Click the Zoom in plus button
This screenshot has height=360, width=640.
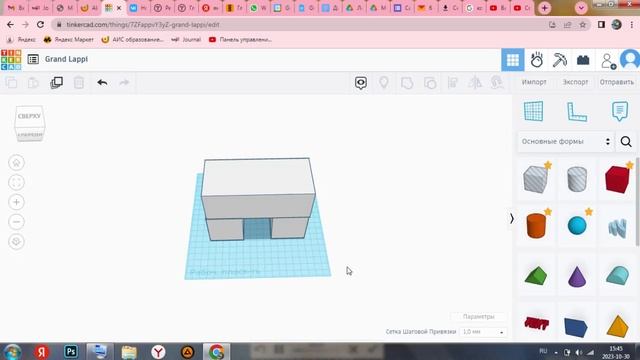(16, 202)
